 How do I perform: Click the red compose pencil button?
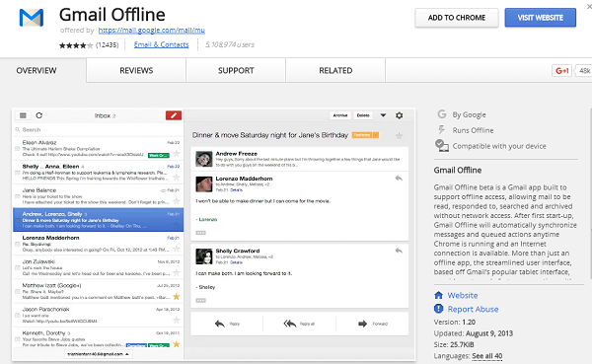(x=174, y=115)
